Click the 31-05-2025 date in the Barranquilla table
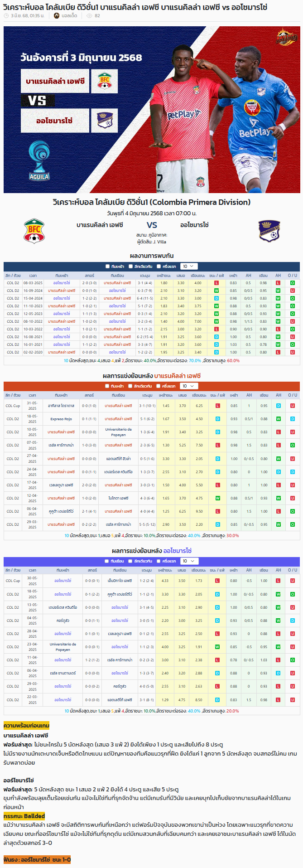303x868 pixels. [x=32, y=406]
